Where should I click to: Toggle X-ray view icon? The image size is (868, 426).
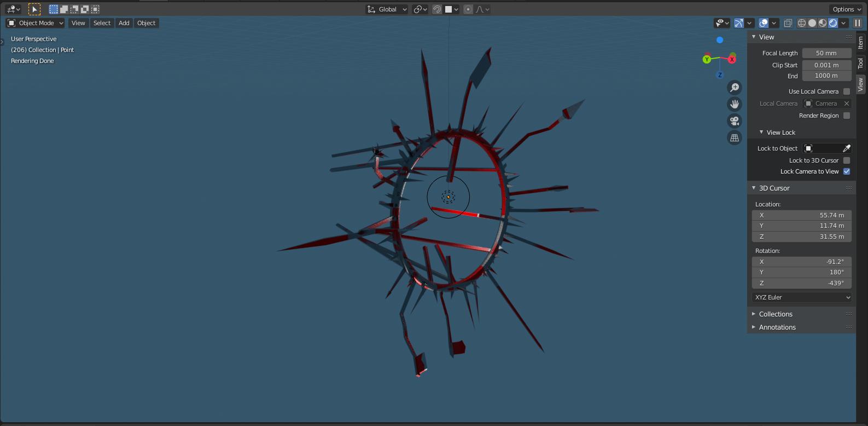pyautogui.click(x=788, y=23)
